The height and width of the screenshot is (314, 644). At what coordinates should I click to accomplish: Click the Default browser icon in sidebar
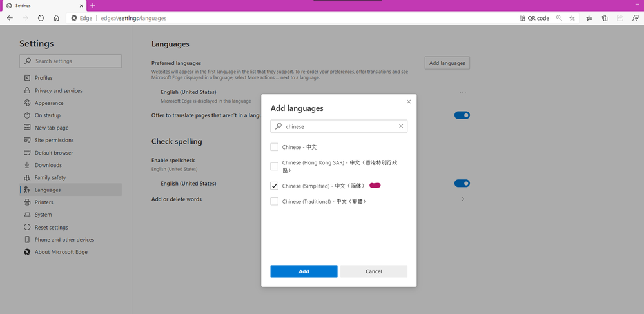coord(27,152)
